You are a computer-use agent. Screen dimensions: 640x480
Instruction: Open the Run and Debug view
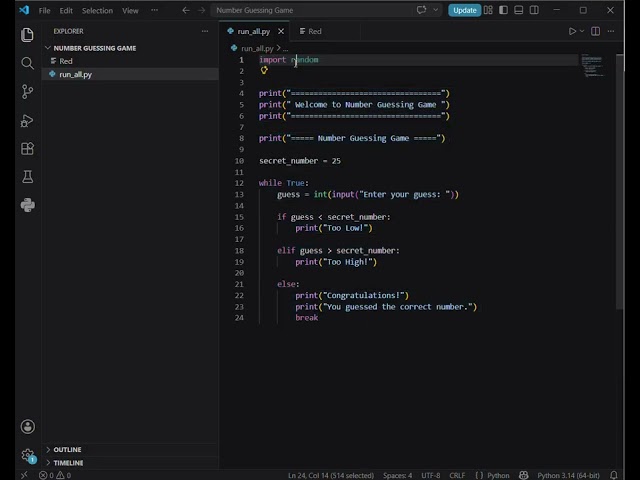pos(27,120)
